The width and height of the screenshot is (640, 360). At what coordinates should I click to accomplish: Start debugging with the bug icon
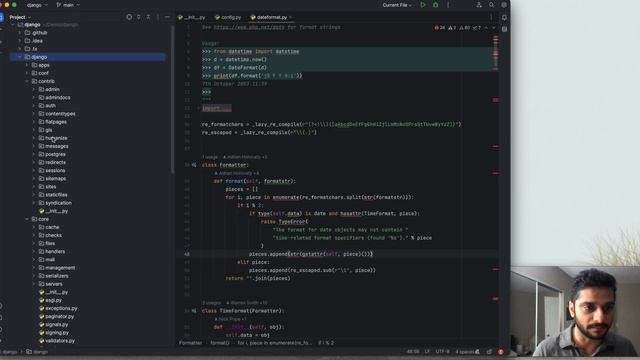(436, 5)
